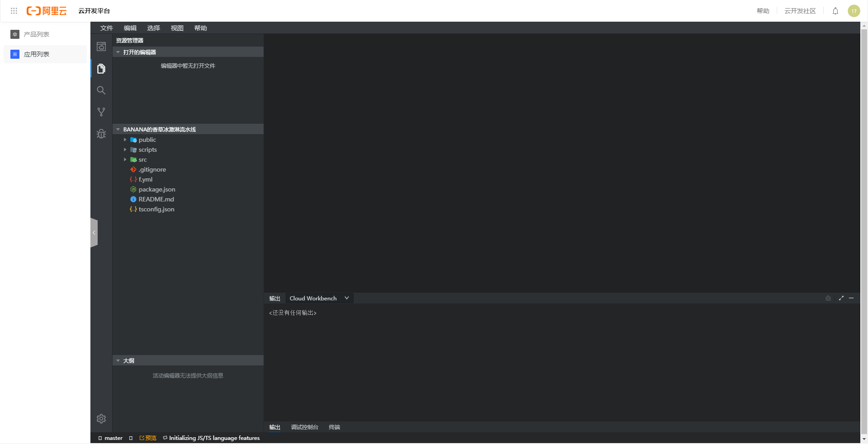Collapse the left navigation handle
868x444 pixels.
(94, 233)
